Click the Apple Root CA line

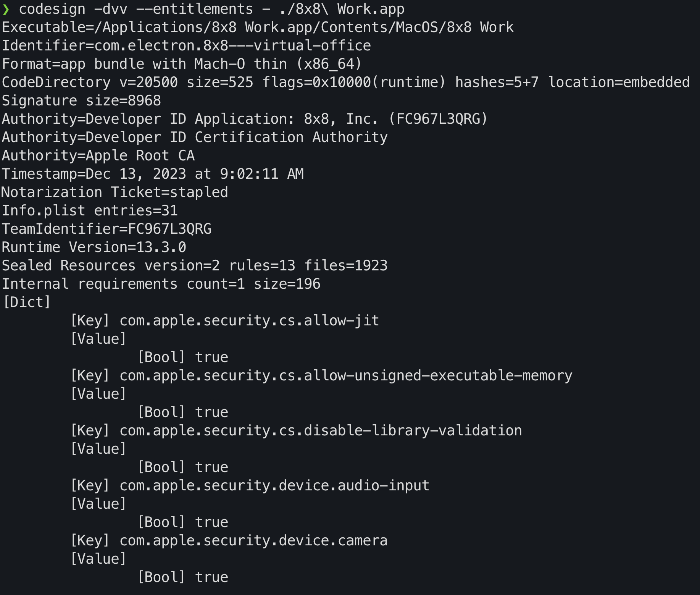click(98, 156)
